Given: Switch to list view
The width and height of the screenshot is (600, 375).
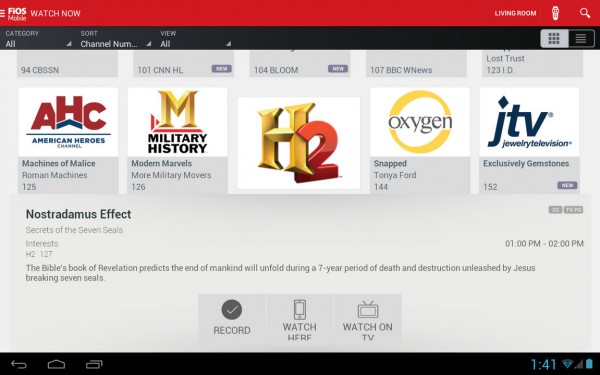Looking at the screenshot, I should coord(581,38).
